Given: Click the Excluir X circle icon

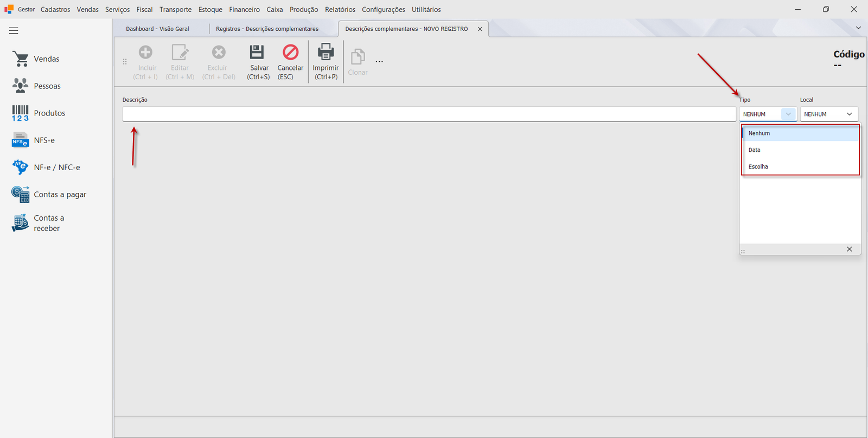Looking at the screenshot, I should [219, 52].
